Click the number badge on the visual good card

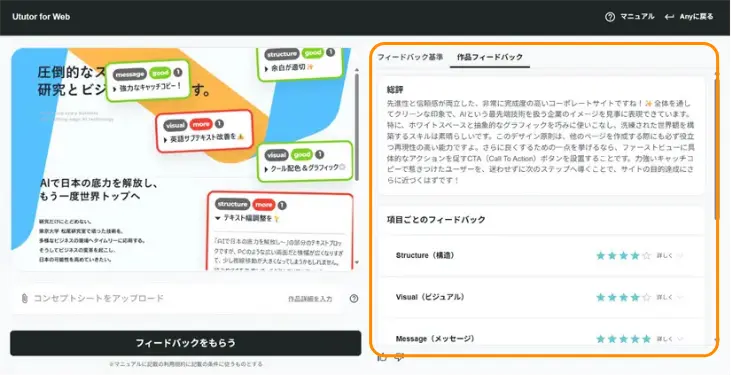pyautogui.click(x=319, y=154)
